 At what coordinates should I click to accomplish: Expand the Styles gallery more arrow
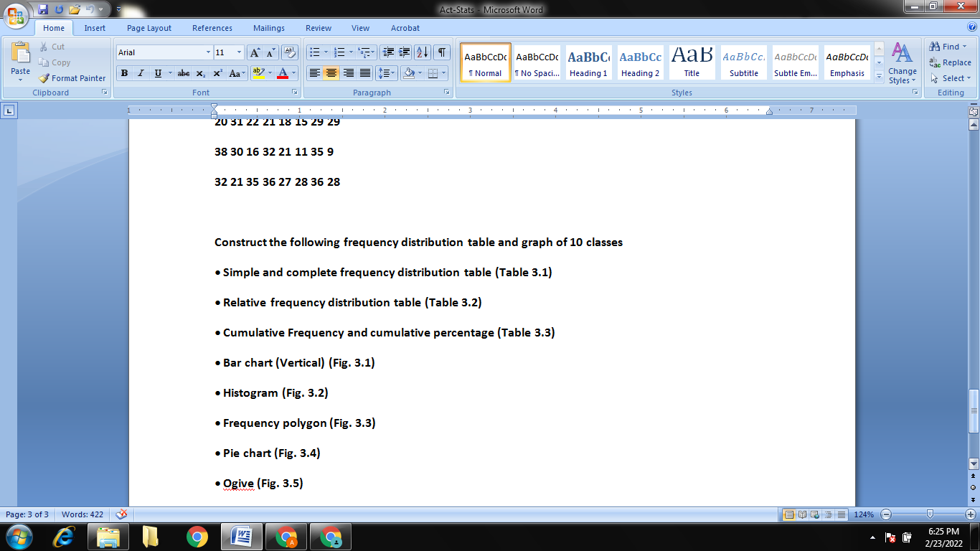tap(880, 76)
